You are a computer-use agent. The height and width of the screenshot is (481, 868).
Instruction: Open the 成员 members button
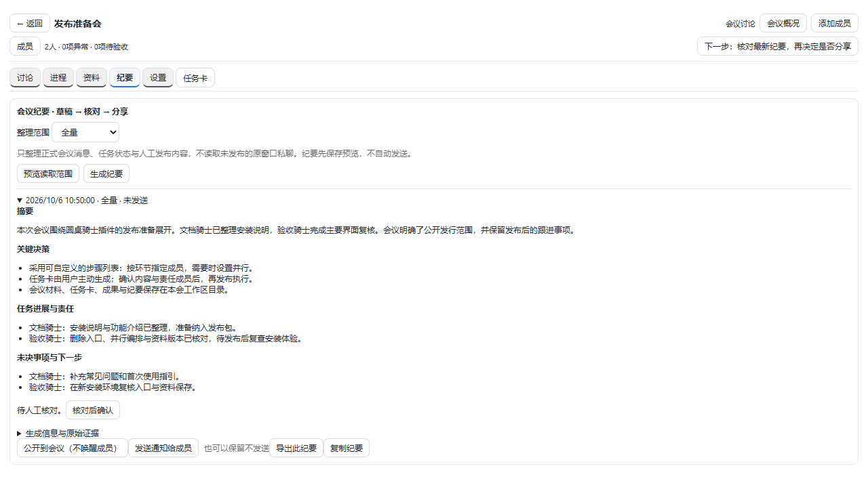[25, 46]
